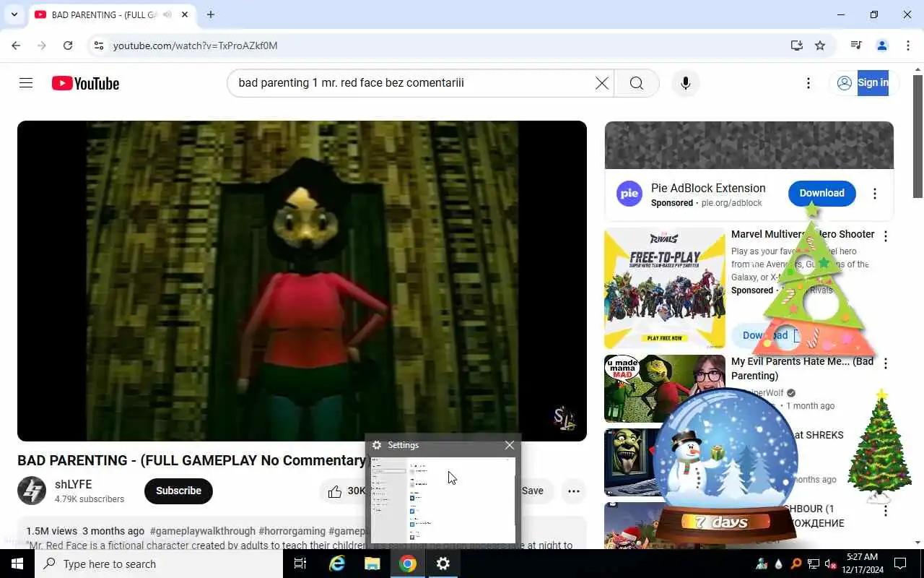This screenshot has height=578, width=924.
Task: Open the volume icon in system tray
Action: click(831, 564)
